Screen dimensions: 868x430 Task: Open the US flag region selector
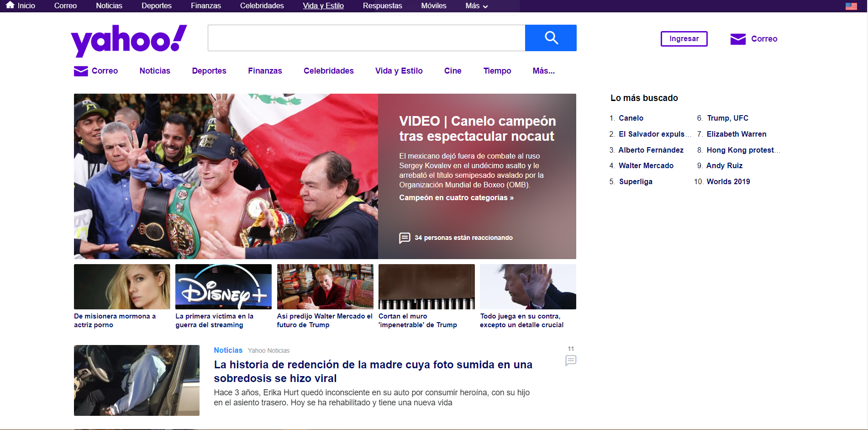tap(851, 6)
